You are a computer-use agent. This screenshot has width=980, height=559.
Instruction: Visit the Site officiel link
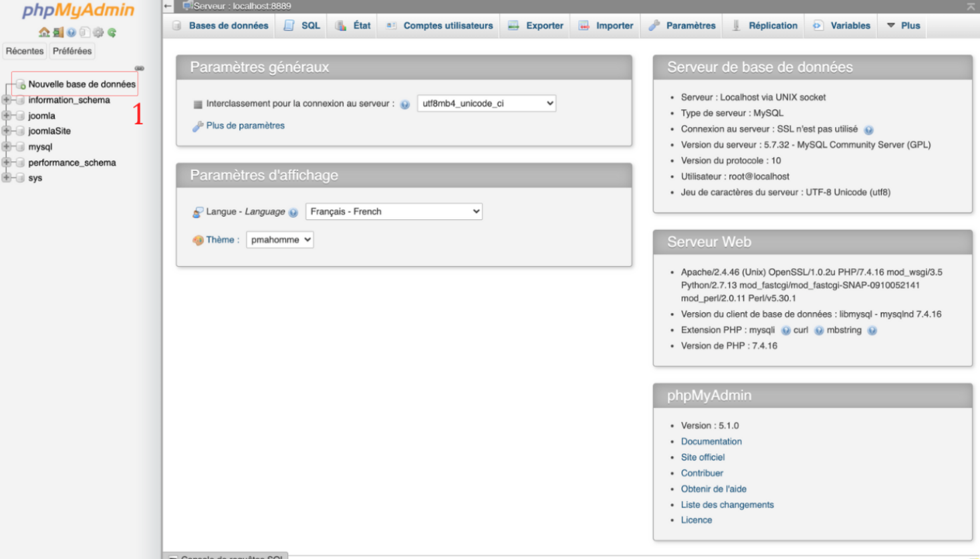pyautogui.click(x=703, y=457)
